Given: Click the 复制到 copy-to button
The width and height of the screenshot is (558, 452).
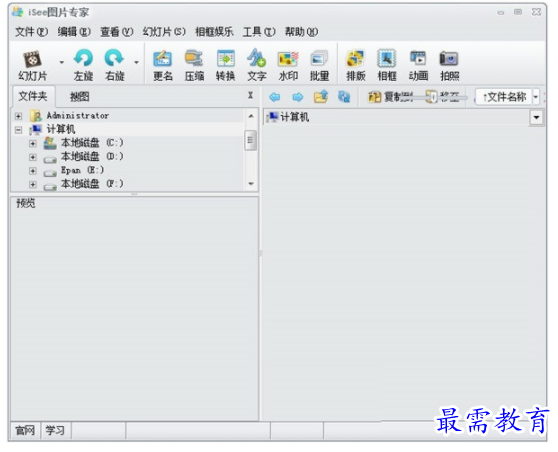Looking at the screenshot, I should pyautogui.click(x=390, y=97).
